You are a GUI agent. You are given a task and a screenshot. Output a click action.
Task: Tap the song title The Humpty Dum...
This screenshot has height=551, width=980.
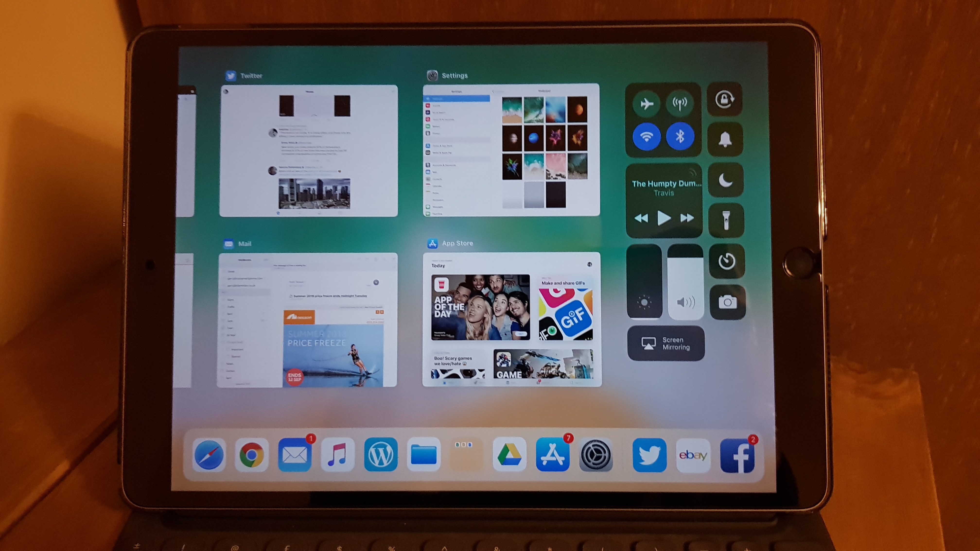(666, 184)
